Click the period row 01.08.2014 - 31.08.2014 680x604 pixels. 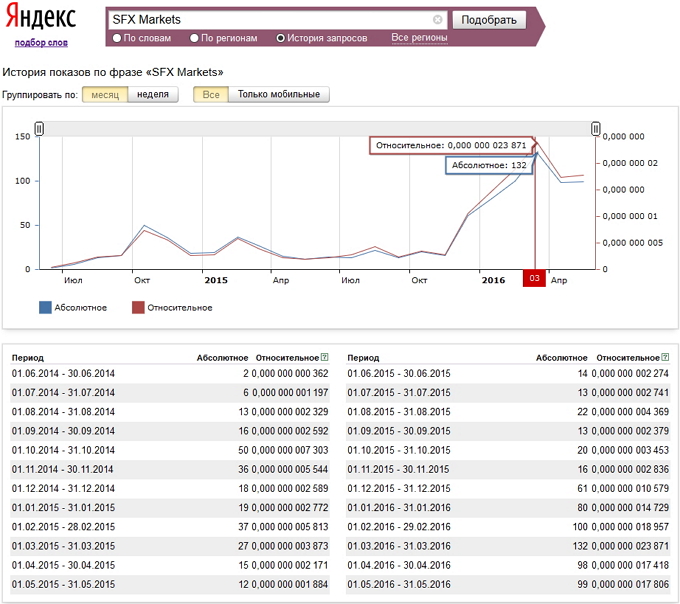tap(170, 411)
